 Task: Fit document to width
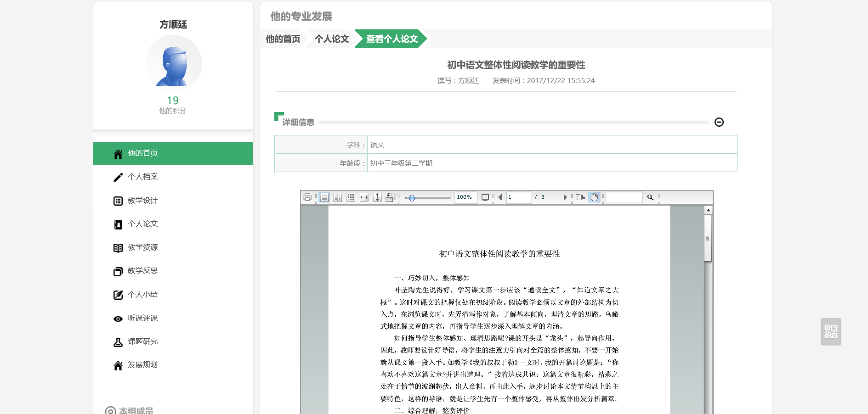pos(364,197)
